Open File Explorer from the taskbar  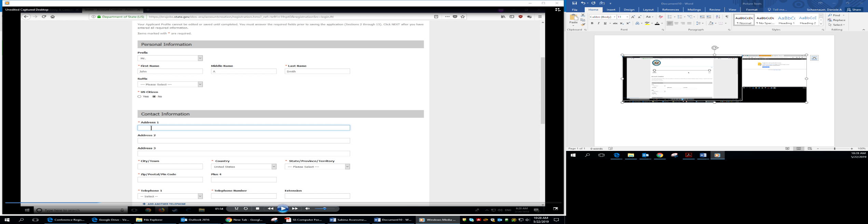point(150,220)
